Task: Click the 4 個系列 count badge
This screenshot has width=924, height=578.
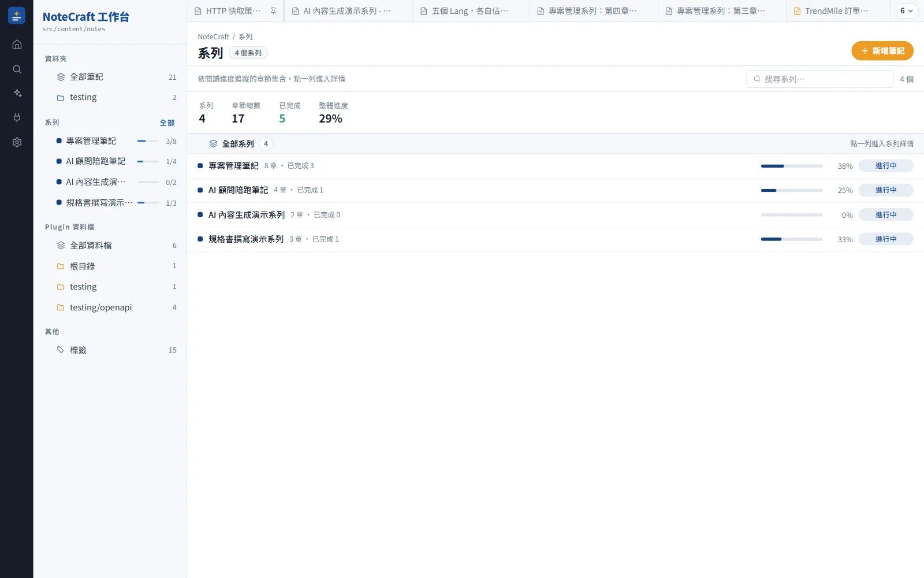Action: [248, 53]
